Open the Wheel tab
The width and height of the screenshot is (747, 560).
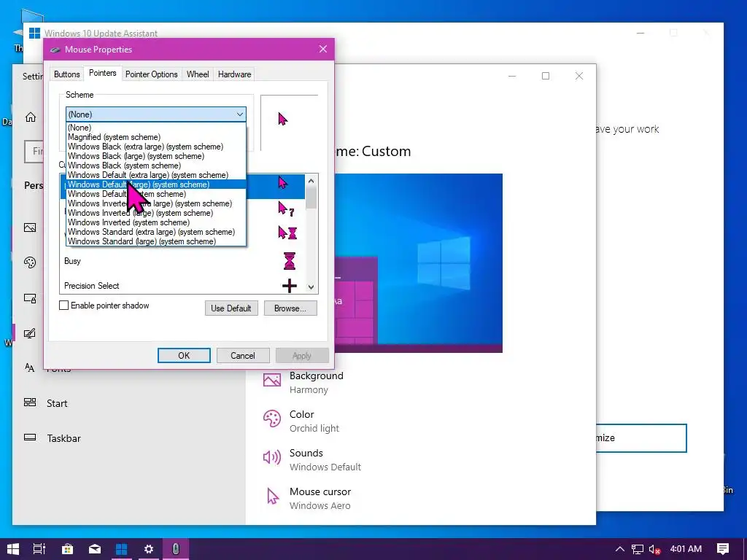pyautogui.click(x=198, y=74)
